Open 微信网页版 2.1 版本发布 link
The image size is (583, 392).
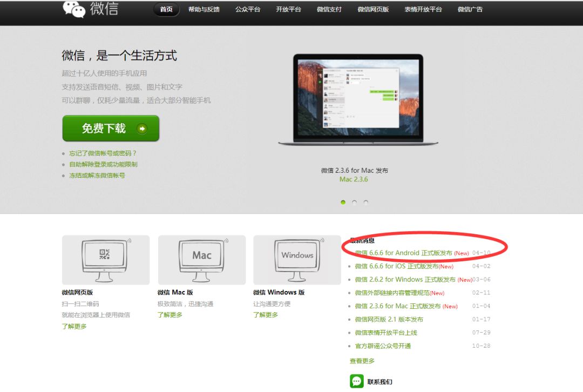click(389, 320)
